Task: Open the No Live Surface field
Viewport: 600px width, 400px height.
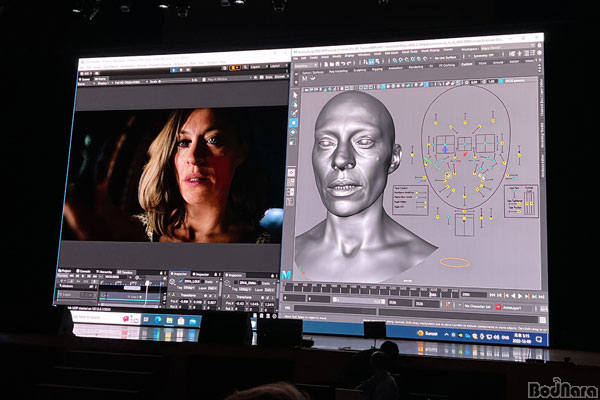Action: (445, 57)
